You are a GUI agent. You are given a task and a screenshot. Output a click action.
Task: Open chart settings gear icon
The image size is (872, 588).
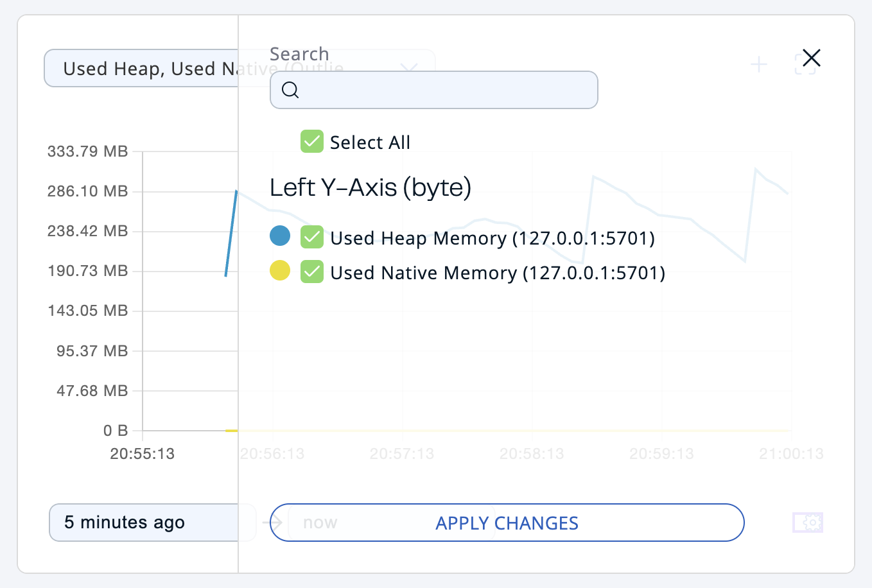point(808,523)
